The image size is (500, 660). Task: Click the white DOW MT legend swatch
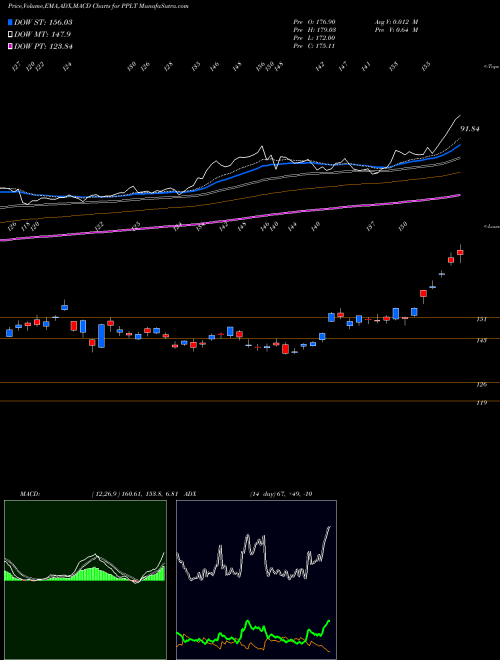[11, 35]
